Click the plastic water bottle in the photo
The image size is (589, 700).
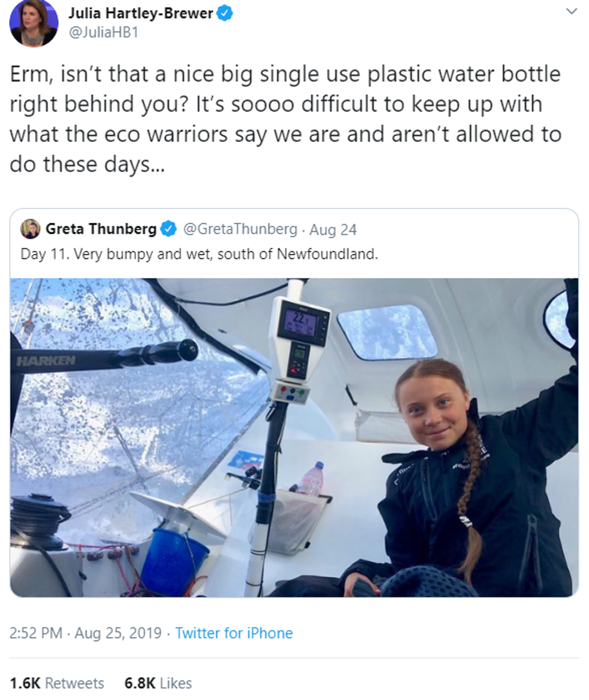(311, 479)
